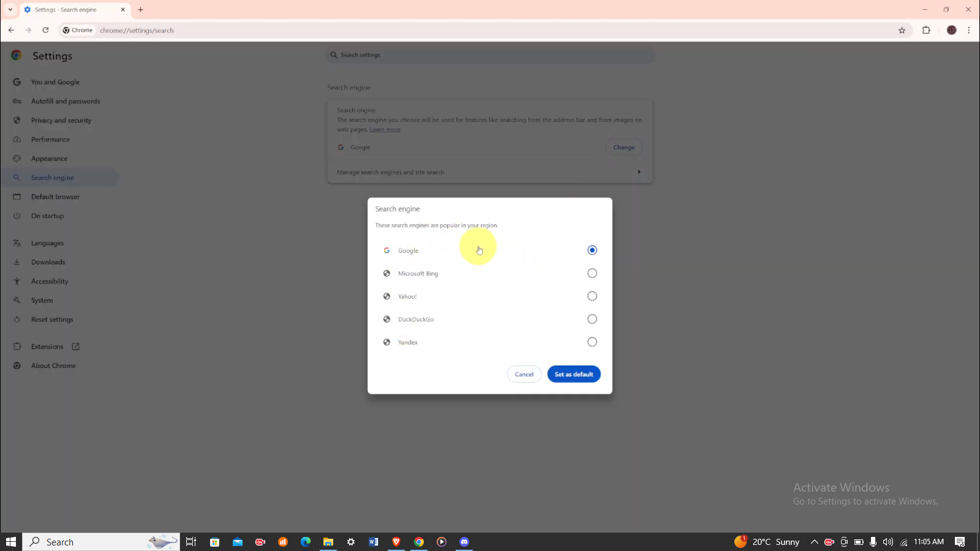Open Mail app from taskbar
This screenshot has height=551, width=980.
(x=238, y=542)
